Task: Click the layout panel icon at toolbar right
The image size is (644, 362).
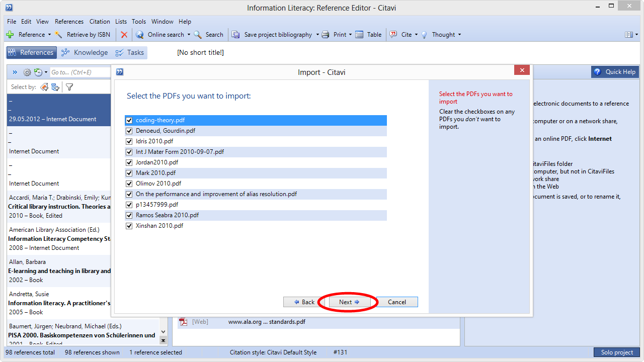Action: 628,35
